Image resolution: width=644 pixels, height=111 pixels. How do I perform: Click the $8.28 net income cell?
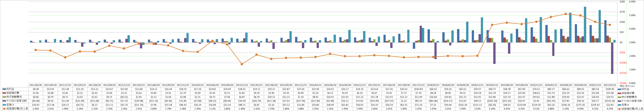point(36,89)
